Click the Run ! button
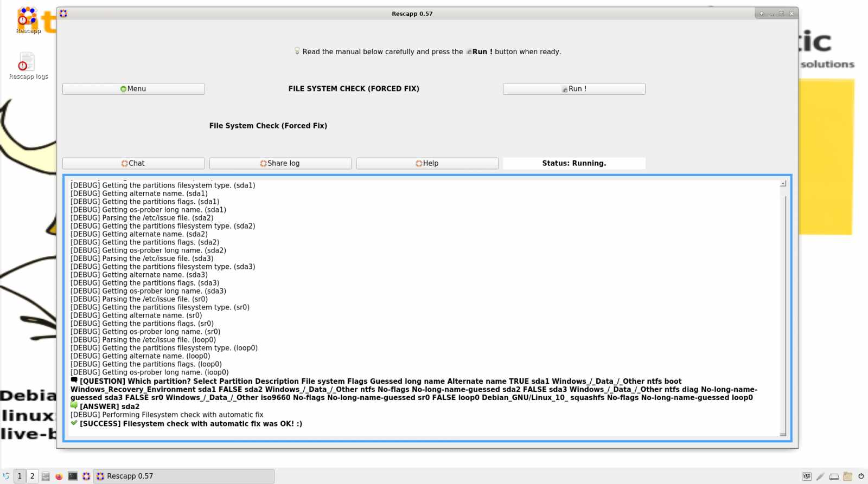The image size is (868, 484). 574,89
